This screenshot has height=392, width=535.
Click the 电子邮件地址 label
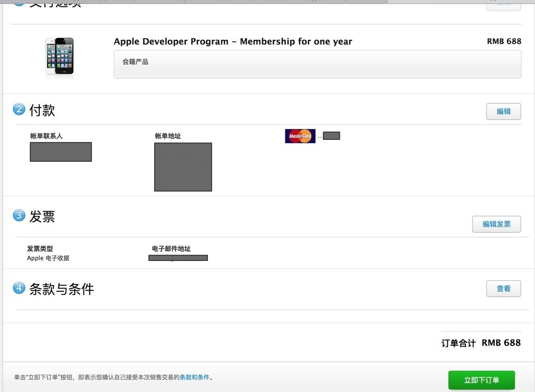[171, 248]
